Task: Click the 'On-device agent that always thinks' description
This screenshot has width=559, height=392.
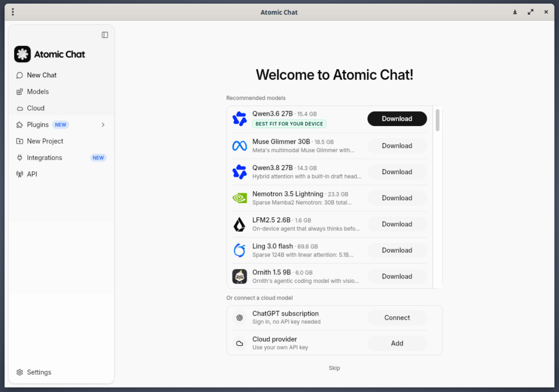Action: pyautogui.click(x=306, y=229)
